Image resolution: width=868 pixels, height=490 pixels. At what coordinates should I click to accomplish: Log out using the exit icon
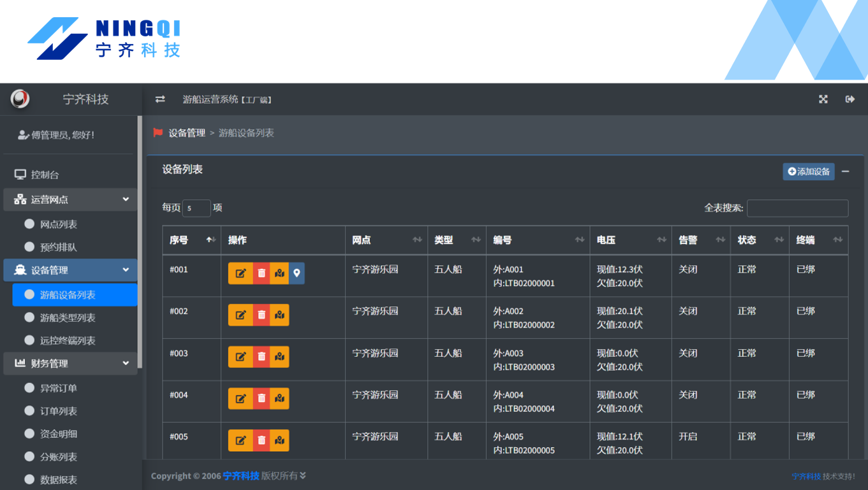pyautogui.click(x=850, y=99)
